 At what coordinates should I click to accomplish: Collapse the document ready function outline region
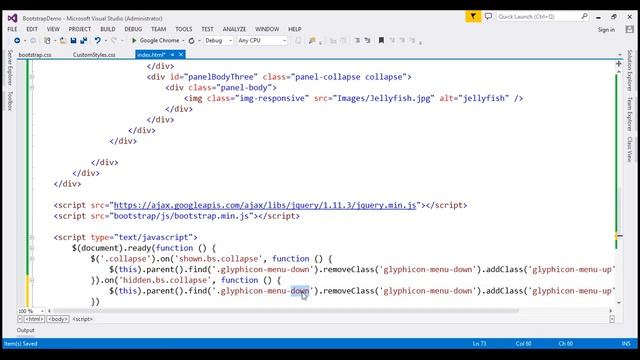(32, 248)
